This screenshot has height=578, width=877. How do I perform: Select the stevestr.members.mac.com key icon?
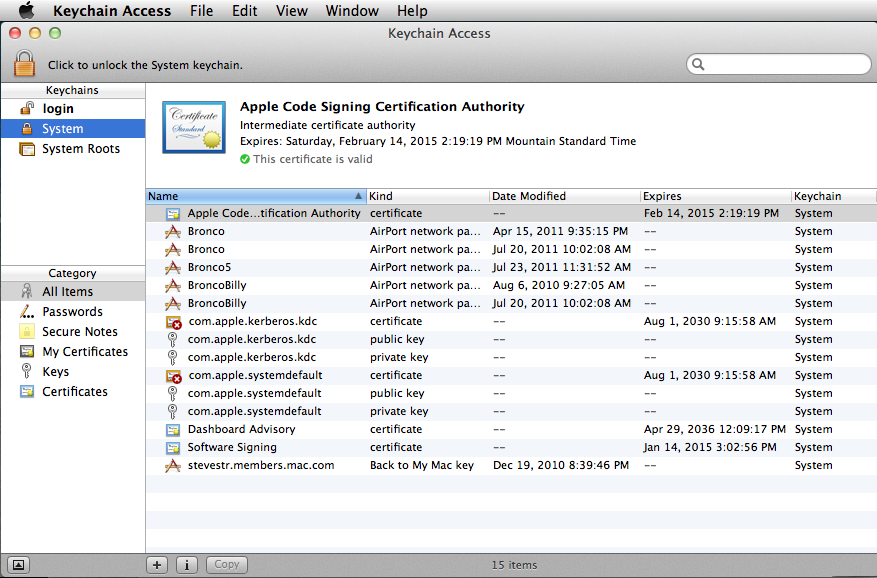173,466
